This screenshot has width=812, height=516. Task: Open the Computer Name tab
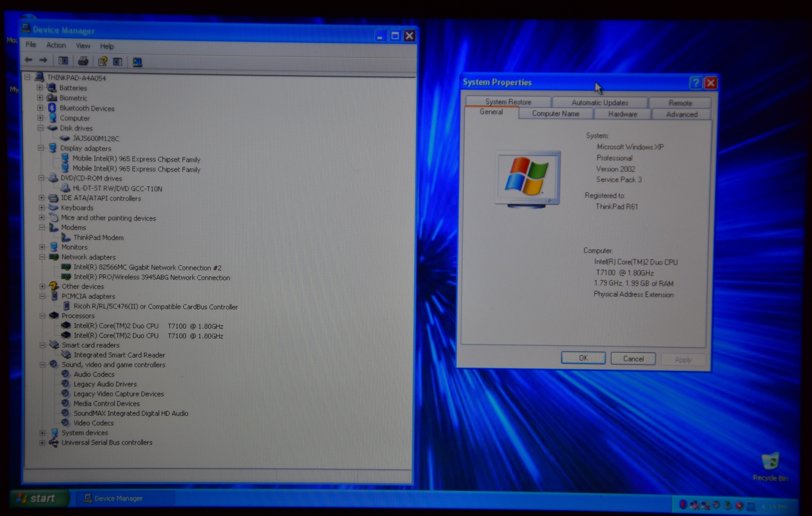point(555,114)
